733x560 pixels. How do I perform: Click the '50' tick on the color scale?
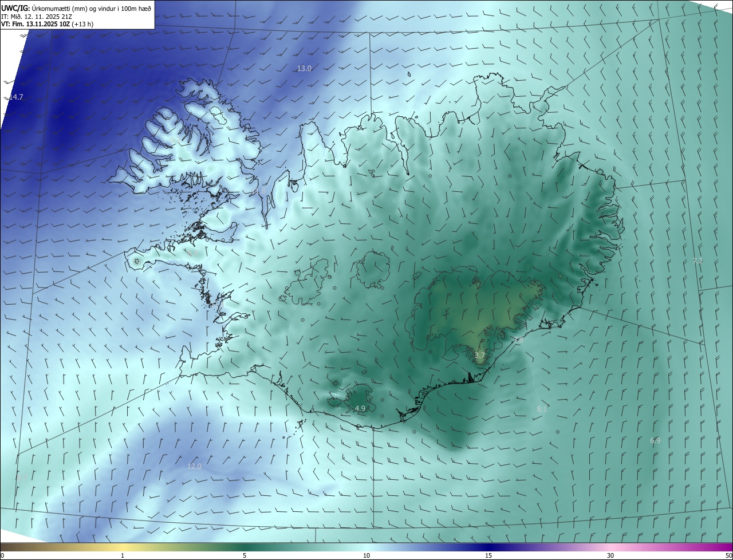coord(728,555)
